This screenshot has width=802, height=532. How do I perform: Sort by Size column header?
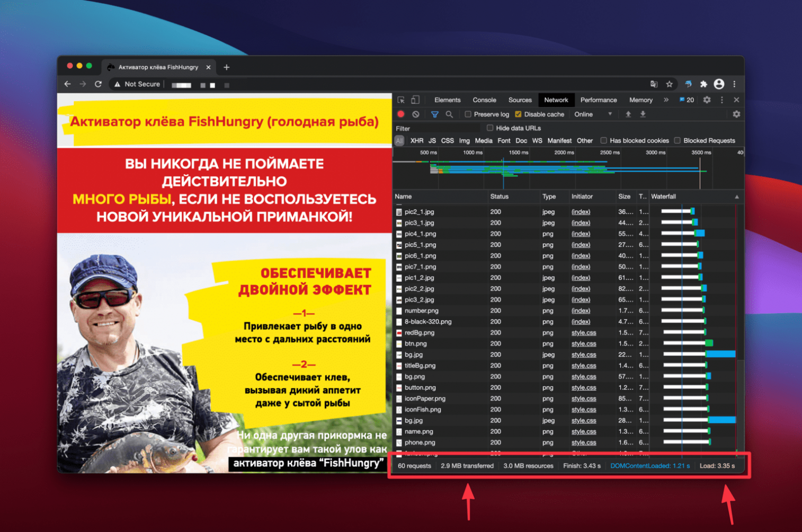(626, 197)
